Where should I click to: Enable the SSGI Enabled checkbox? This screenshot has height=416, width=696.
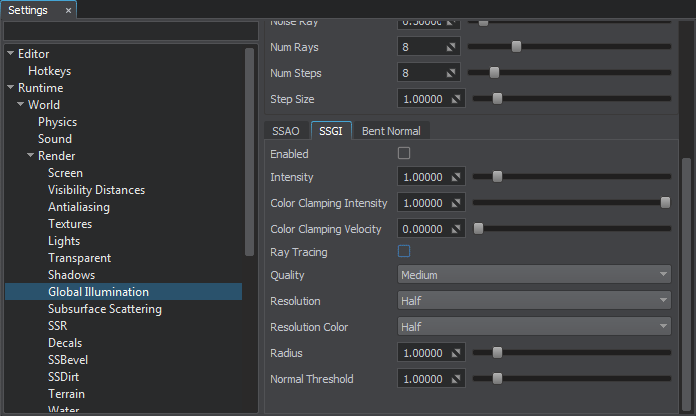coord(404,154)
